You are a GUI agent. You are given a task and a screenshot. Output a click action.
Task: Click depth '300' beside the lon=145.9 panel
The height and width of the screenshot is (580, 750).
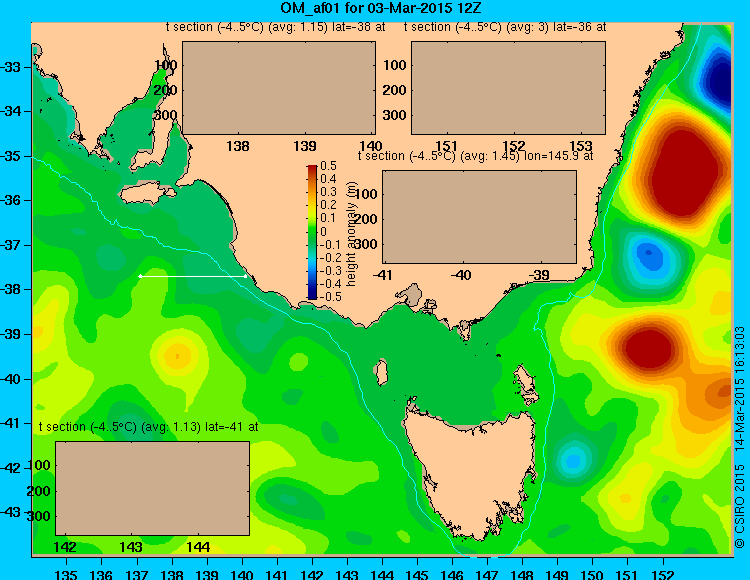366,244
